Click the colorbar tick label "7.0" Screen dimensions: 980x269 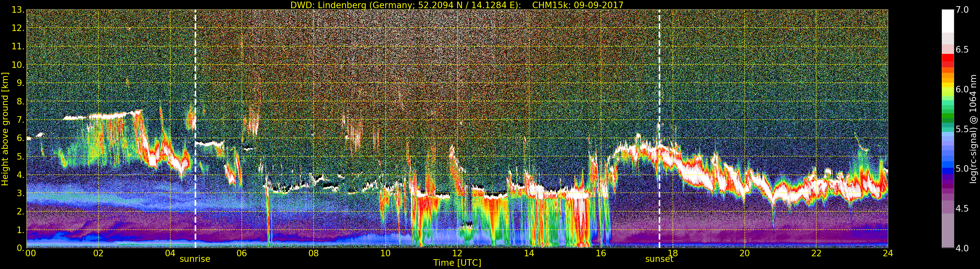point(962,10)
